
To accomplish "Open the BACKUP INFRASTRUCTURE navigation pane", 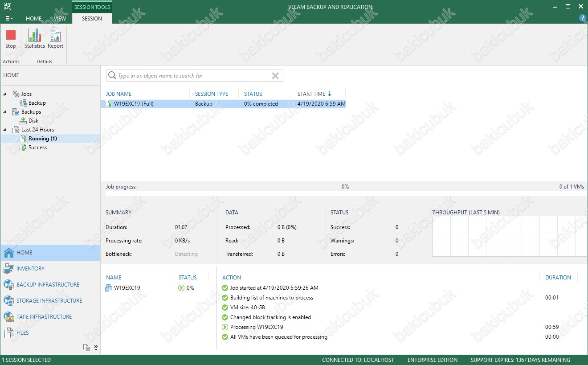I will coord(50,285).
